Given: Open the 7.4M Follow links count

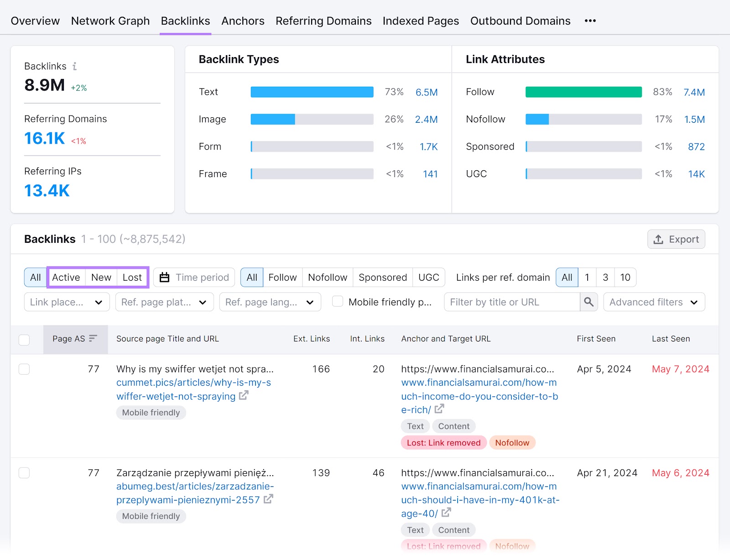Looking at the screenshot, I should [x=694, y=92].
